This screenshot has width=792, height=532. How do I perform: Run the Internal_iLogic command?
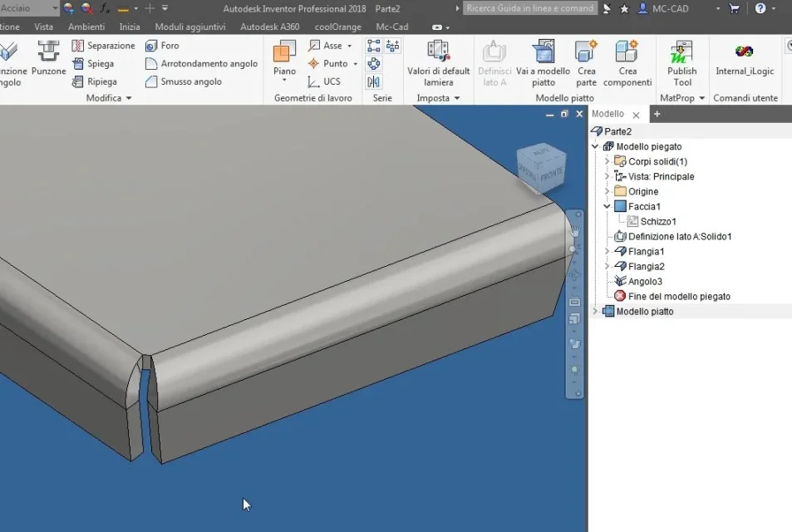(x=745, y=59)
